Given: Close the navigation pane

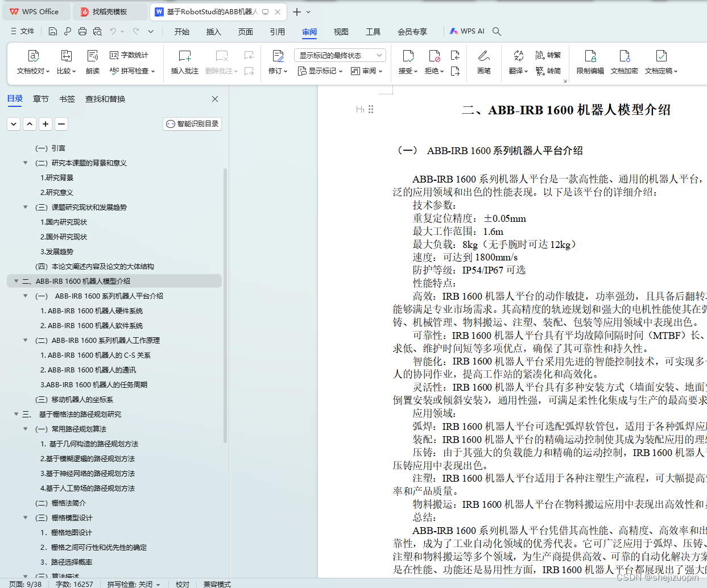Looking at the screenshot, I should 215,99.
